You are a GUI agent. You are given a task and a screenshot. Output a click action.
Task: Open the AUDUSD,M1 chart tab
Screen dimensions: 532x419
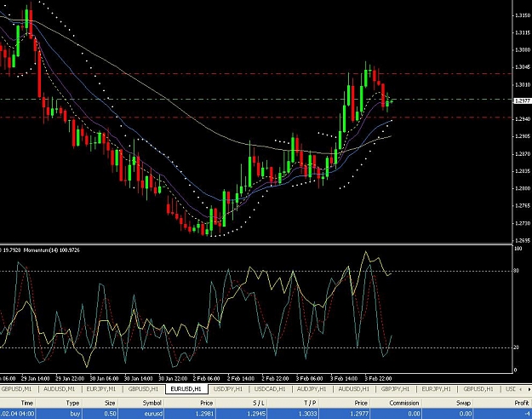(59, 389)
